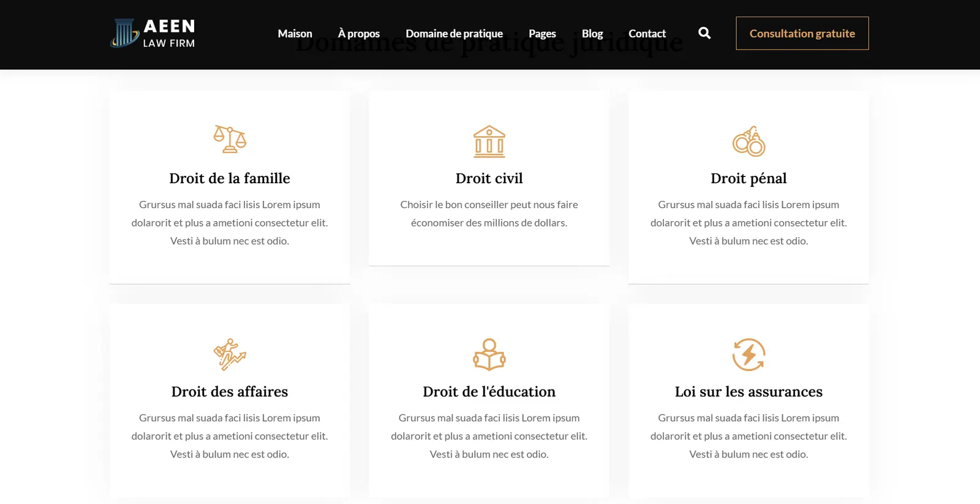Click the Droit des affaires description paragraph
The image size is (980, 504).
(230, 436)
